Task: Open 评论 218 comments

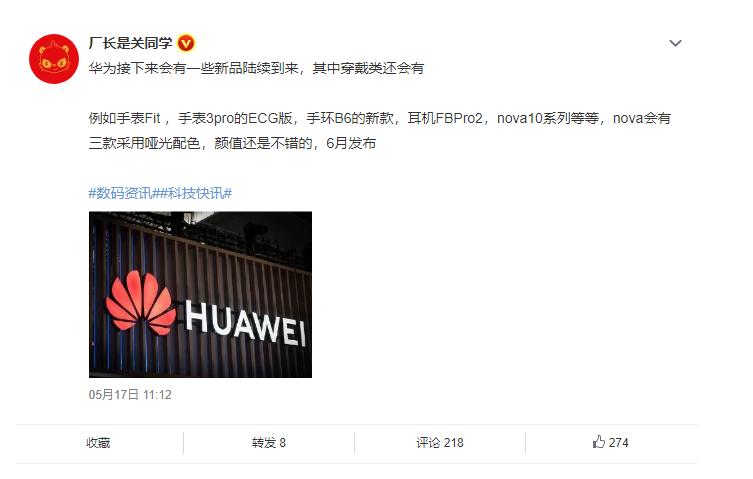Action: coord(440,442)
